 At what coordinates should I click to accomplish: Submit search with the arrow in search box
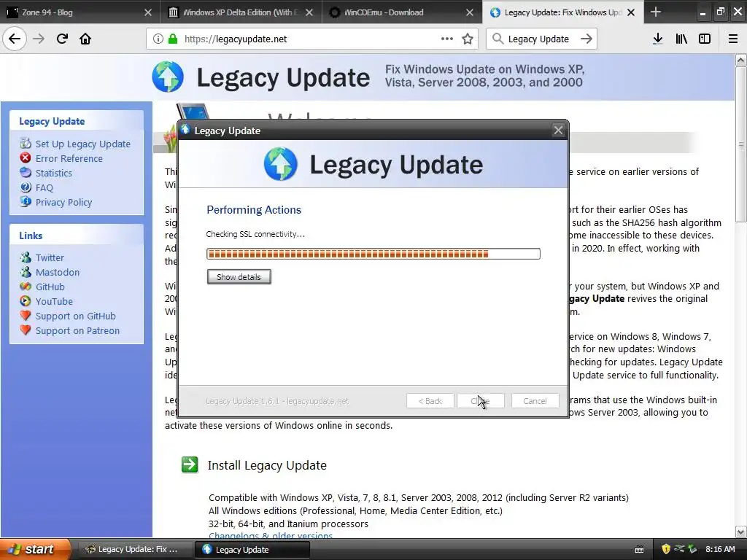pos(587,39)
